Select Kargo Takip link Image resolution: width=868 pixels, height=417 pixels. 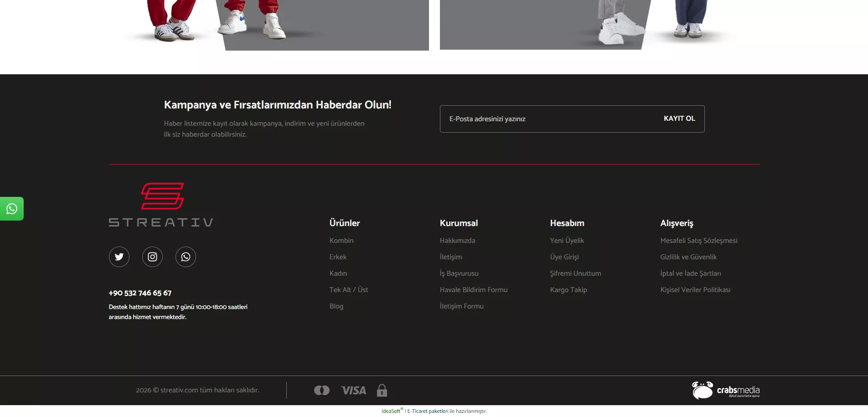click(568, 290)
